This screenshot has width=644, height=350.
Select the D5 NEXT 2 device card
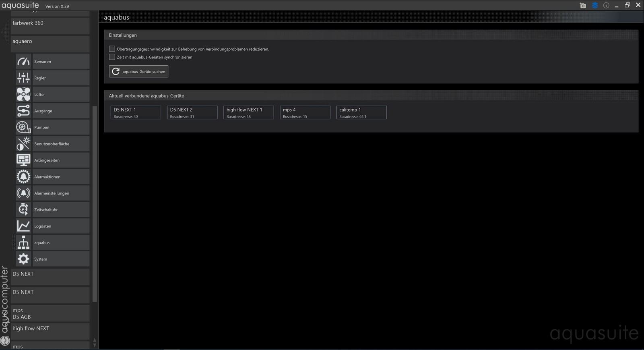[192, 112]
